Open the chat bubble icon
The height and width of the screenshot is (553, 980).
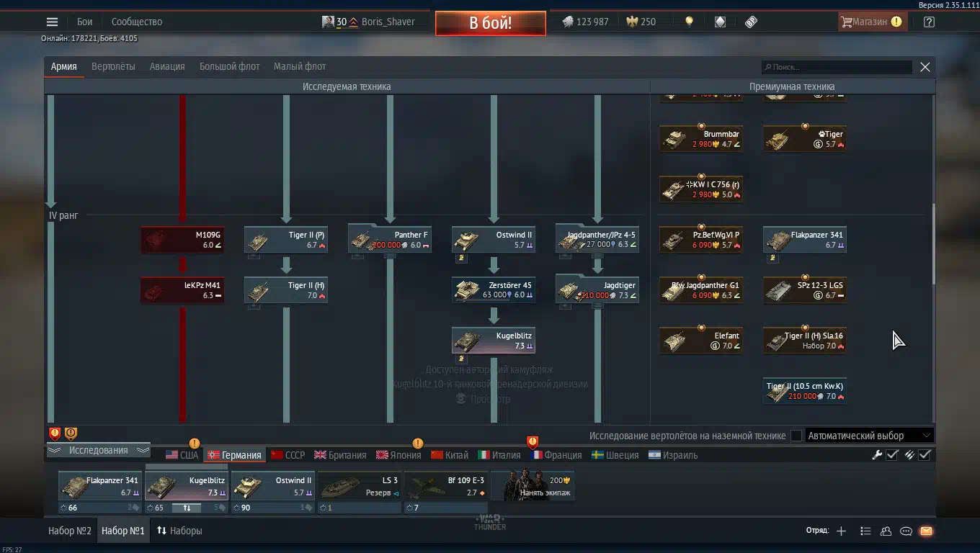click(x=906, y=531)
